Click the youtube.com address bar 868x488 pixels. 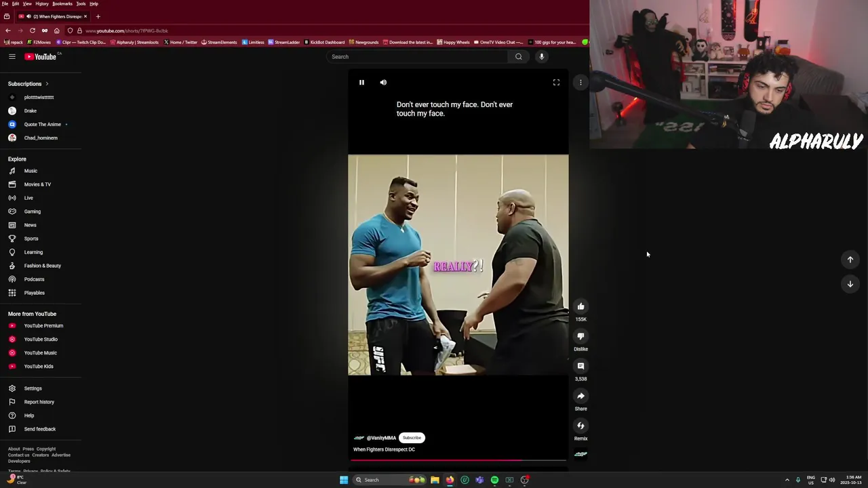pos(127,30)
